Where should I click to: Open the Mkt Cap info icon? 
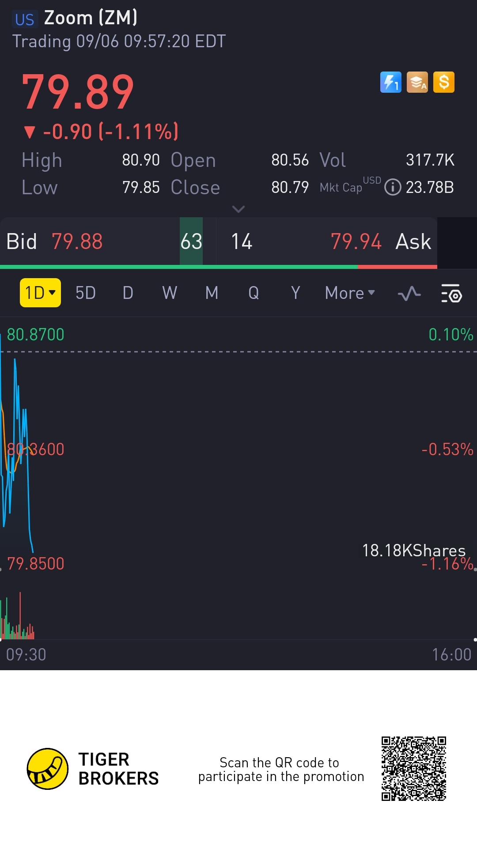point(393,187)
